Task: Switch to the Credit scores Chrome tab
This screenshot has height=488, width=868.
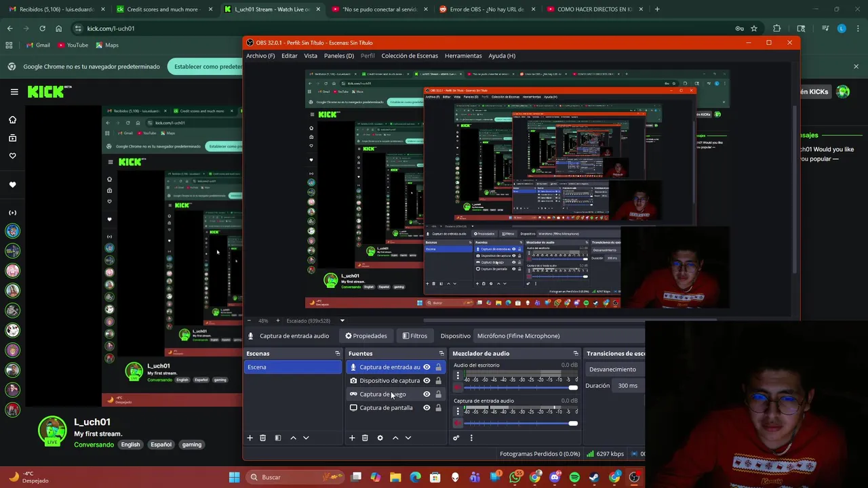Action: click(163, 9)
